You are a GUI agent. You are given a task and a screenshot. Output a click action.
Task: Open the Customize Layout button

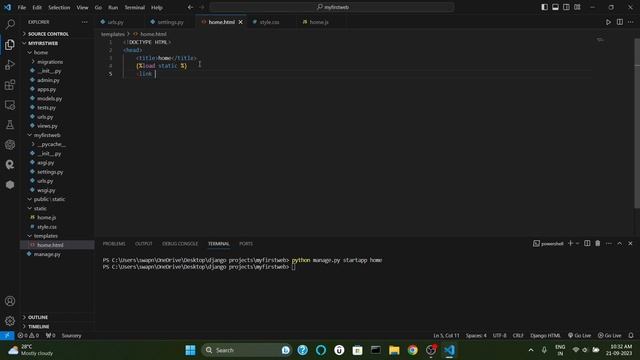pyautogui.click(x=577, y=7)
